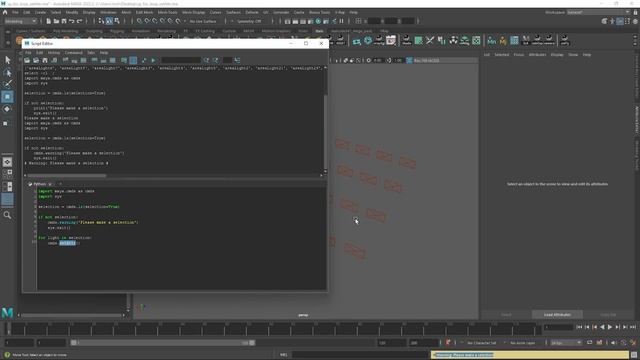Click the play forwards button

(610, 327)
